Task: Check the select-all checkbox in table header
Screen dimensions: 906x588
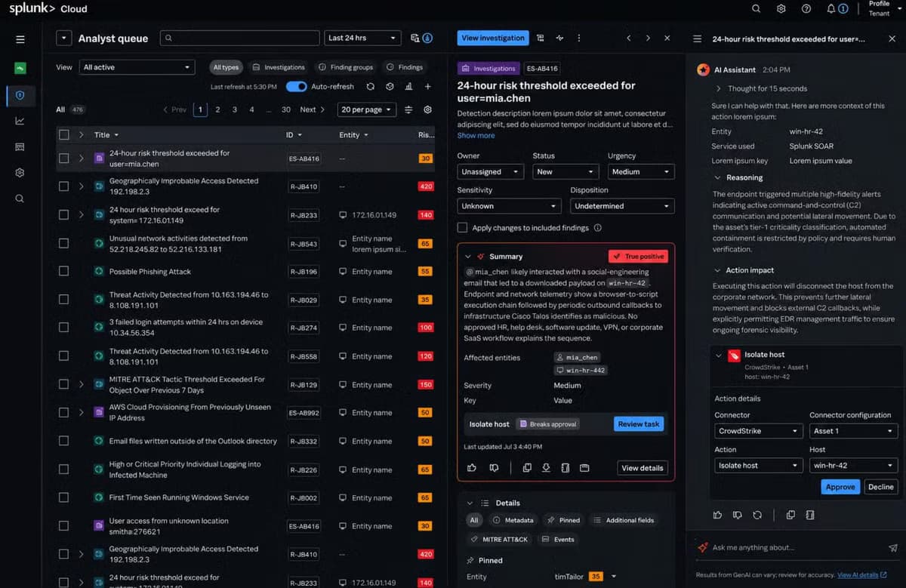Action: coord(64,134)
